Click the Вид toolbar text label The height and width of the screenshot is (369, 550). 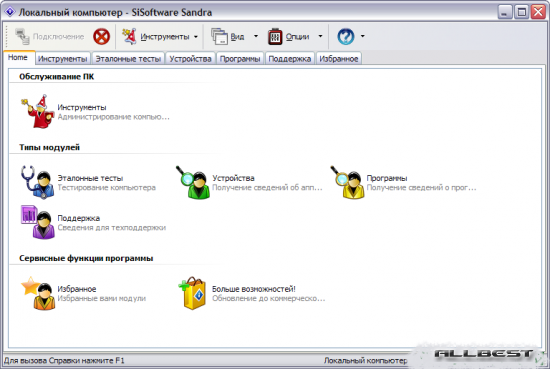237,36
